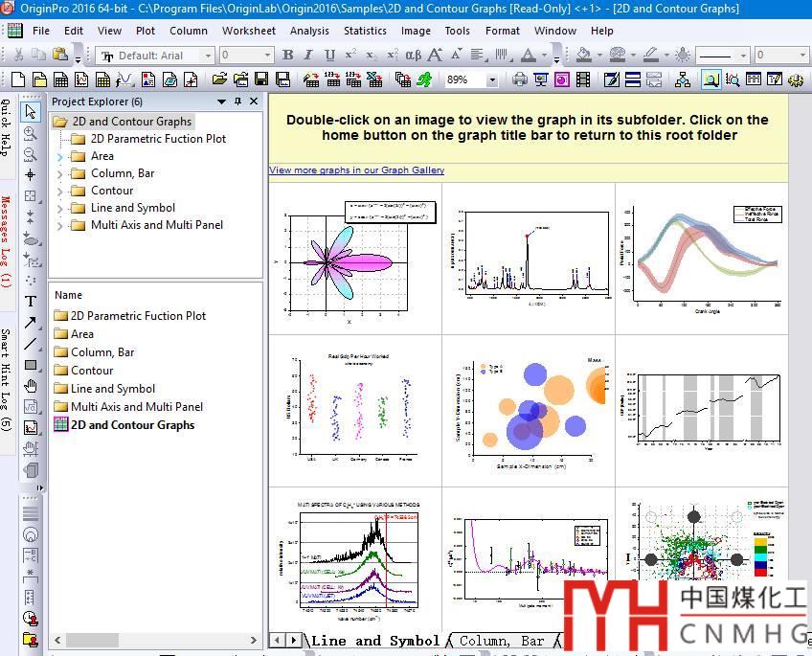
Task: Toggle Italic text formatting
Action: [309, 56]
